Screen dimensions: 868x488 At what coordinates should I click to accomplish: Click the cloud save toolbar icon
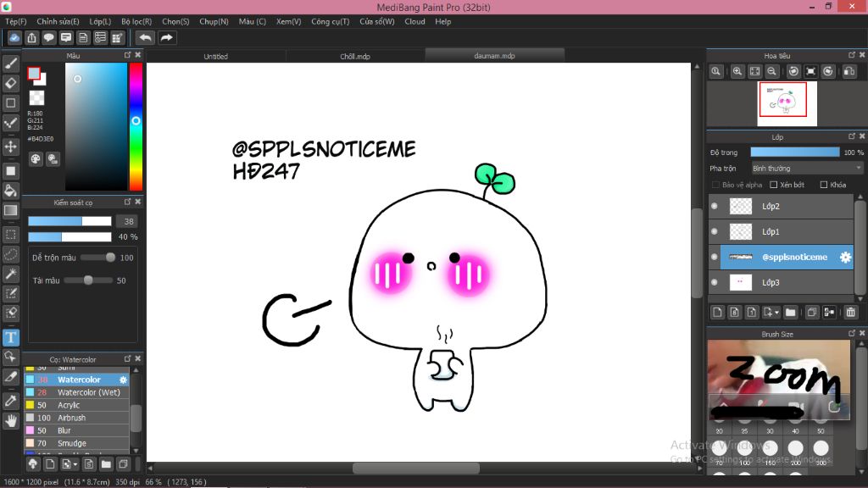click(14, 37)
